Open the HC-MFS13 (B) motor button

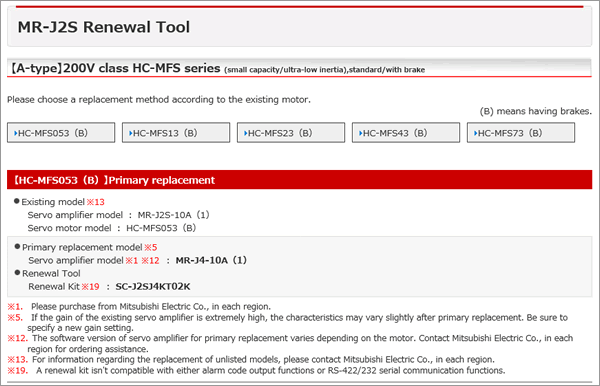coord(176,133)
